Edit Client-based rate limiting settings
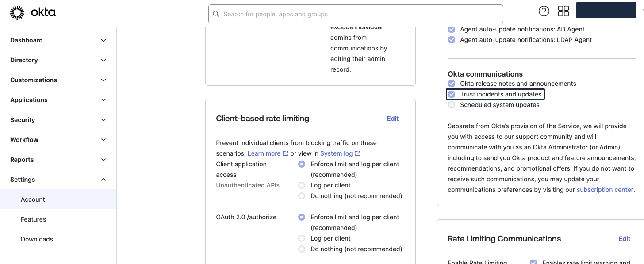 [392, 119]
